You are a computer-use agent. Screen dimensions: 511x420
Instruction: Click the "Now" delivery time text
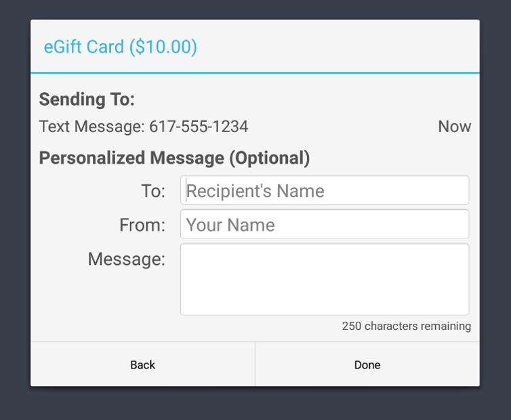pos(454,127)
